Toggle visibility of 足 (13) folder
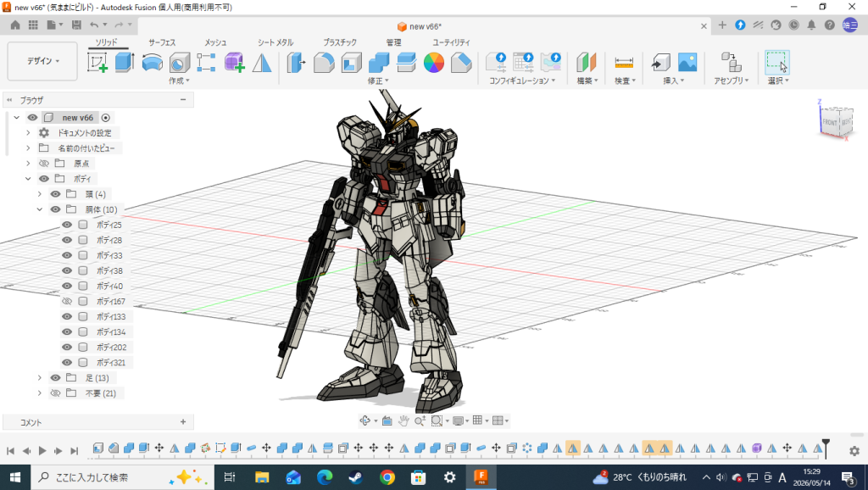 point(55,377)
